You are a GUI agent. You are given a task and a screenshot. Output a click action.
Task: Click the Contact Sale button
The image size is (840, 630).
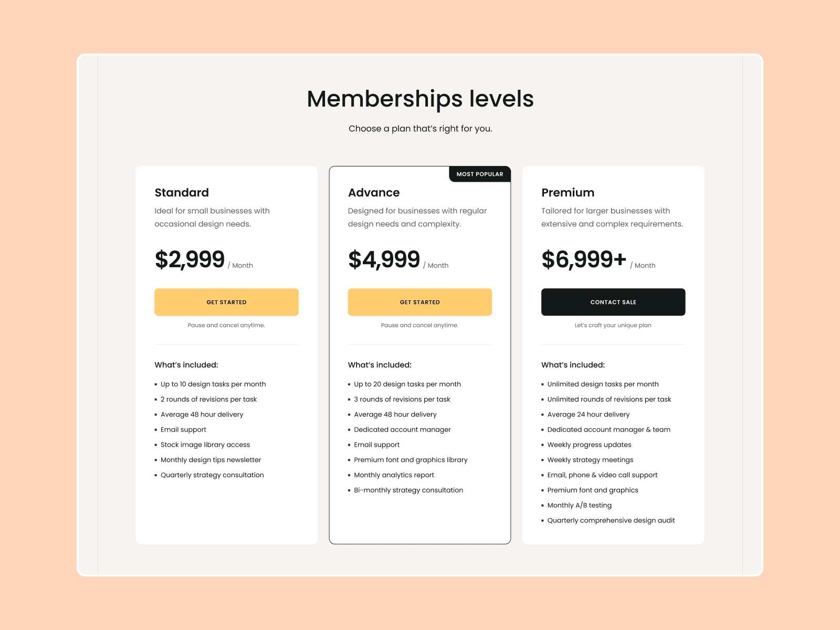tap(613, 302)
